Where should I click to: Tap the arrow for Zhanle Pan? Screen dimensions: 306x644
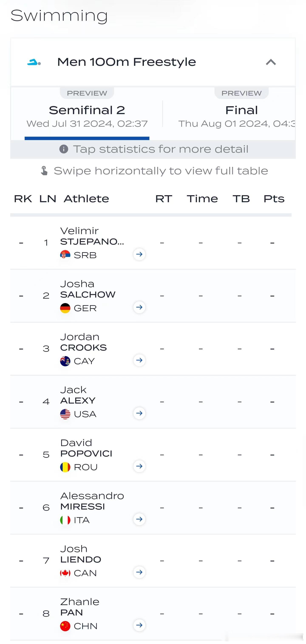tap(139, 625)
